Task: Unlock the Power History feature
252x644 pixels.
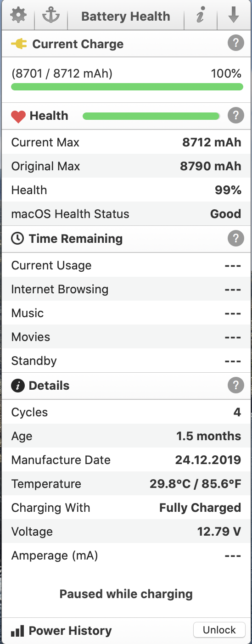Action: tap(219, 630)
